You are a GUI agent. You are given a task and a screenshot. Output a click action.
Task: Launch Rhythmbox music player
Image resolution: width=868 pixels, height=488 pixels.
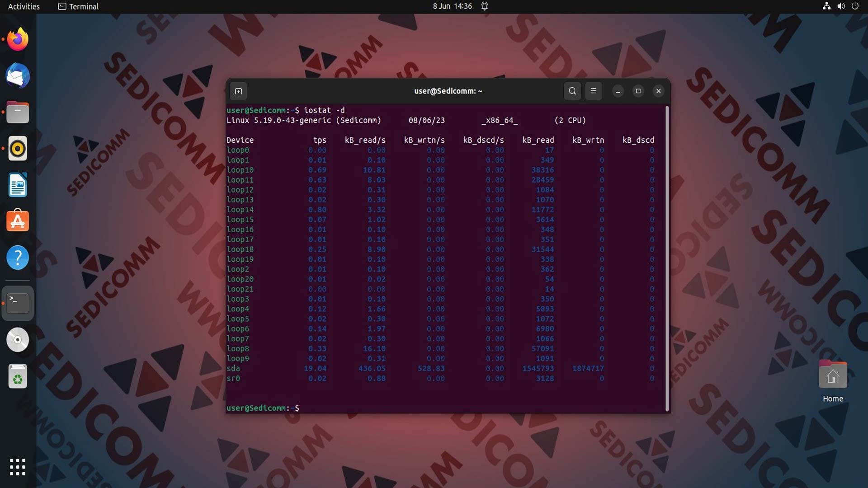click(x=18, y=149)
